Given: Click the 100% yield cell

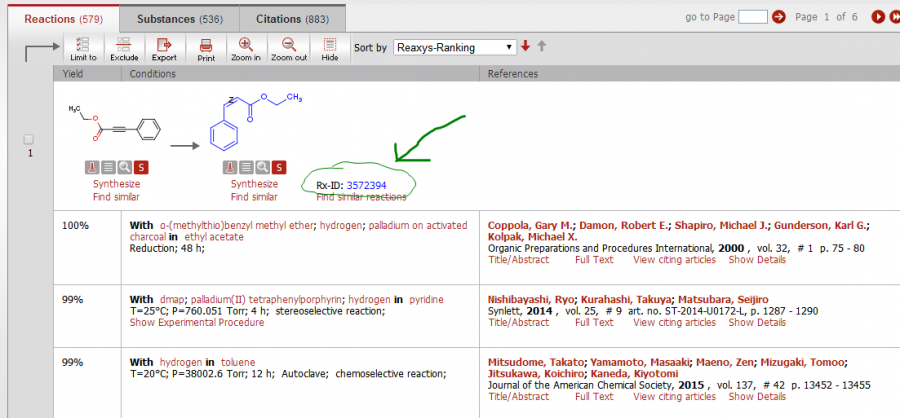Looking at the screenshot, I should coord(87,247).
